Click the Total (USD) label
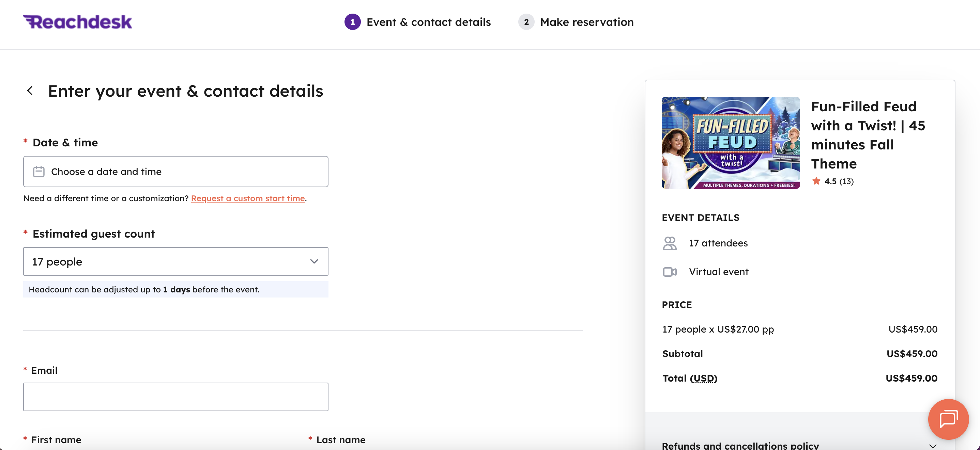 click(690, 379)
